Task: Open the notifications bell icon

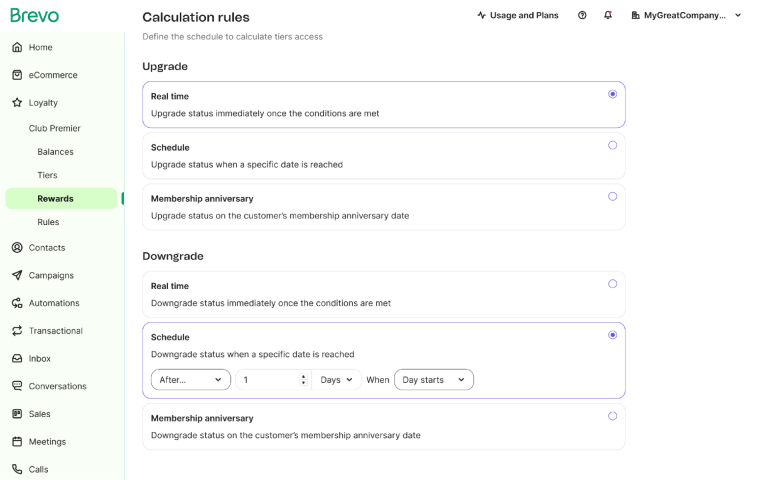Action: (608, 15)
